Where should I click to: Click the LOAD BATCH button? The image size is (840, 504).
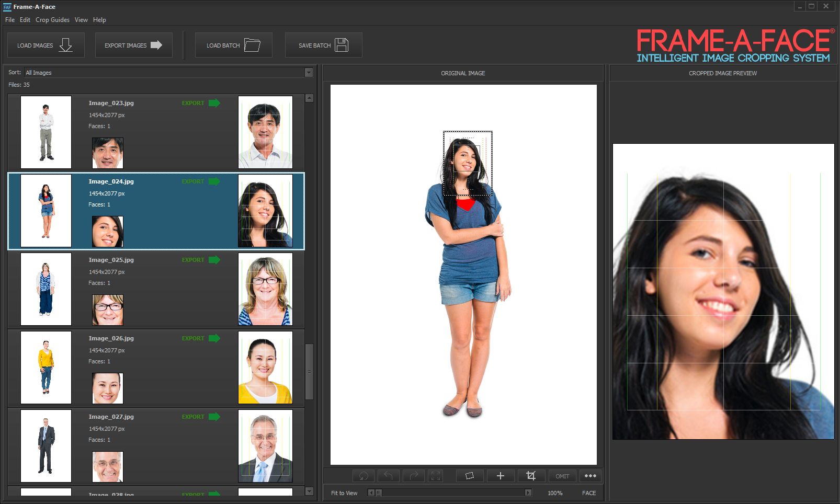233,45
